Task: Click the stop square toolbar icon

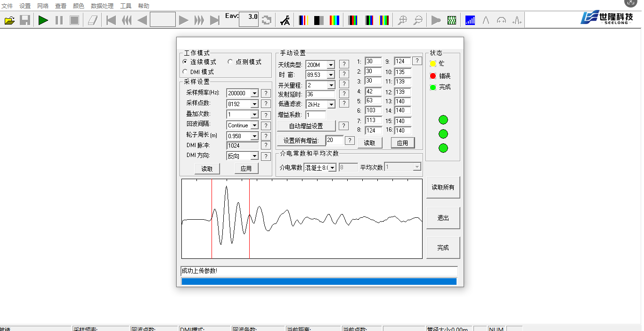Action: [x=74, y=20]
